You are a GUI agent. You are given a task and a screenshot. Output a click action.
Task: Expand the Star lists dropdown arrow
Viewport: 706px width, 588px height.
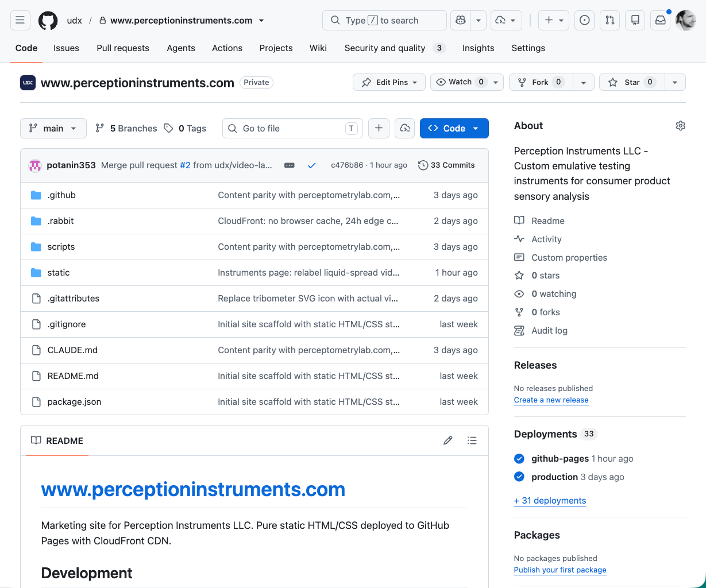click(x=675, y=82)
